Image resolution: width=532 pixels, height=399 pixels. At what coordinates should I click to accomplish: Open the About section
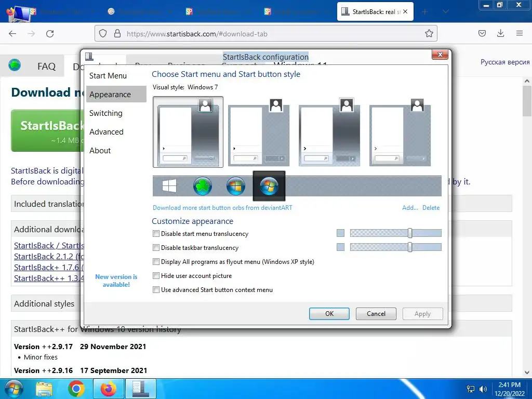100,150
